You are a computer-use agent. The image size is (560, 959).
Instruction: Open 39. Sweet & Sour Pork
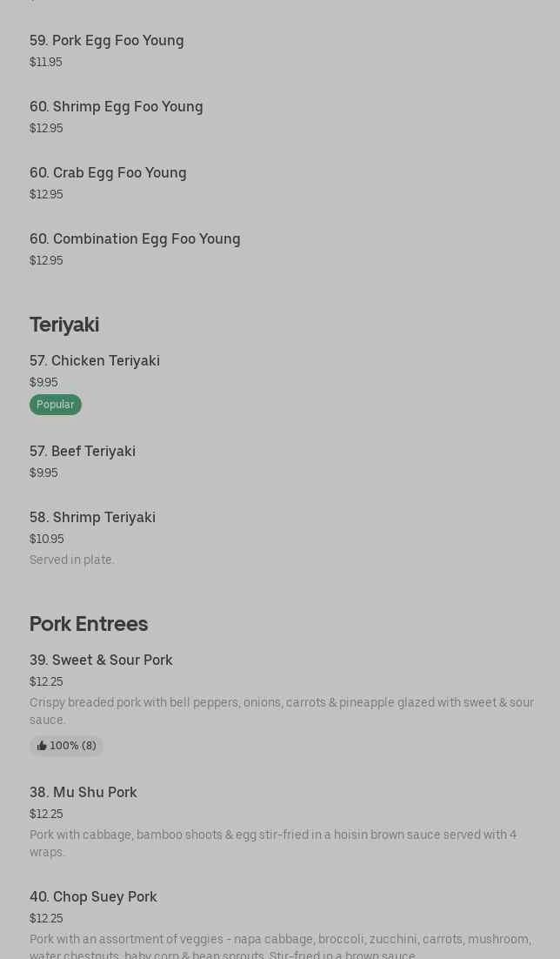[x=101, y=660]
